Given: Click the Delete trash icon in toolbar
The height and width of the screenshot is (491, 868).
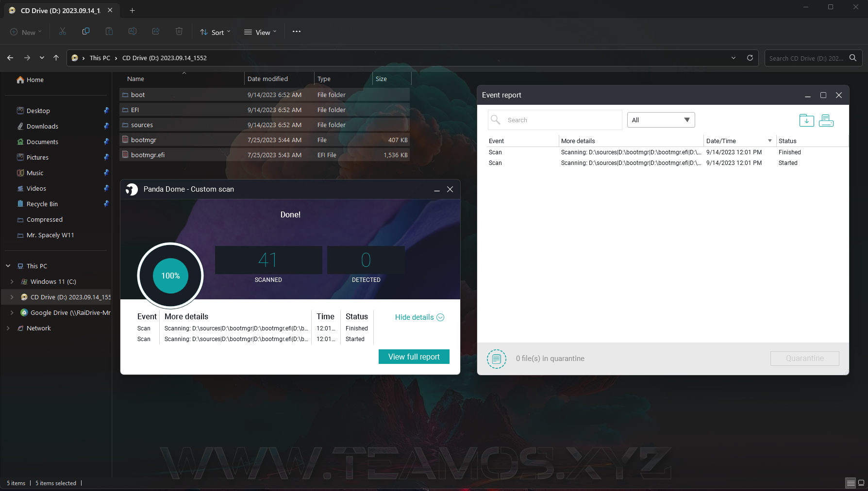Looking at the screenshot, I should 179,32.
